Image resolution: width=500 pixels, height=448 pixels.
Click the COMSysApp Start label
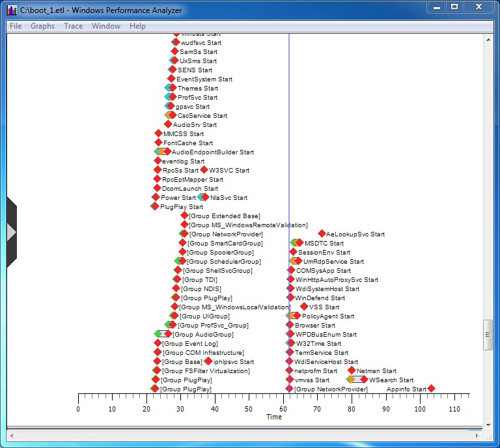click(324, 271)
